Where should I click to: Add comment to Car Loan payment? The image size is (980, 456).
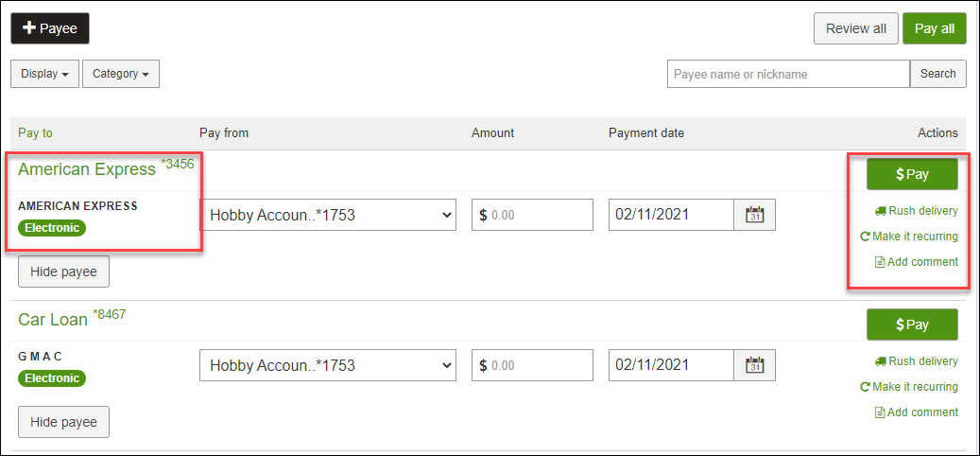coord(917,412)
